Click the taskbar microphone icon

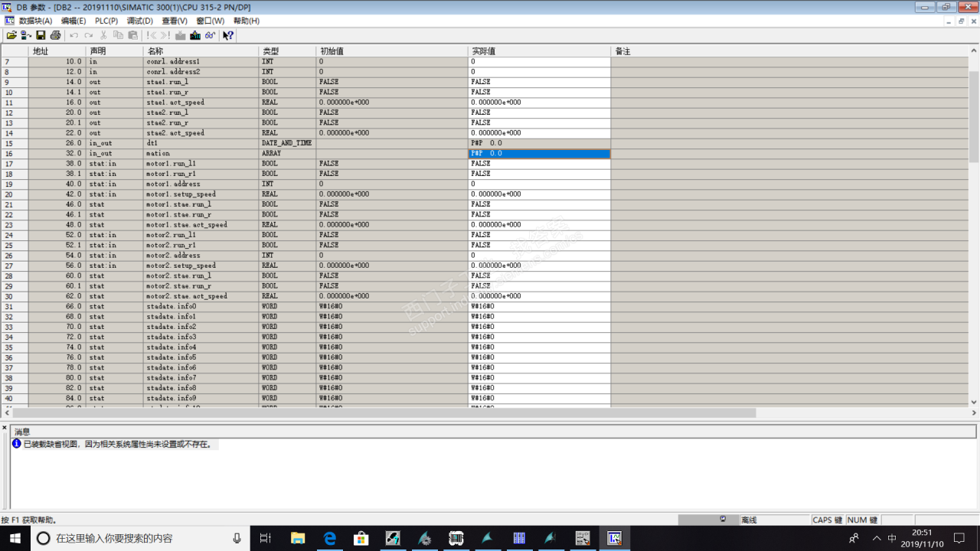237,538
